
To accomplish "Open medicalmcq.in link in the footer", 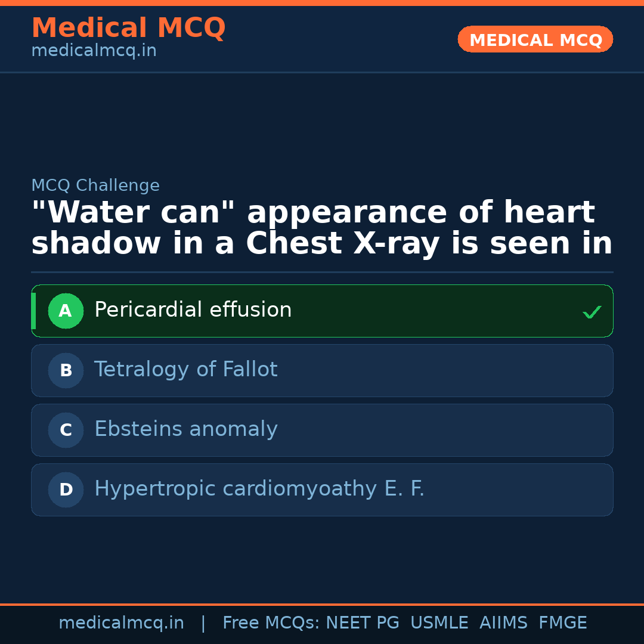I will 121,623.
